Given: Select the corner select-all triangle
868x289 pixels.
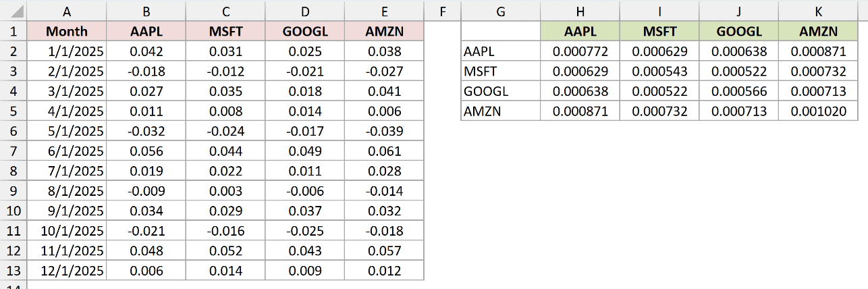Looking at the screenshot, I should coord(13,11).
